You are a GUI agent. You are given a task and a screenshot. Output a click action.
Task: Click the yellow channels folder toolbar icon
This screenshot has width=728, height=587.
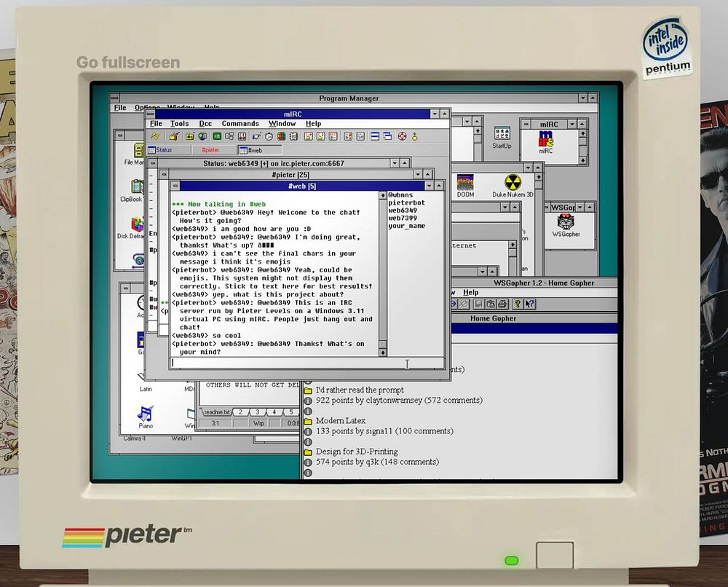190,136
